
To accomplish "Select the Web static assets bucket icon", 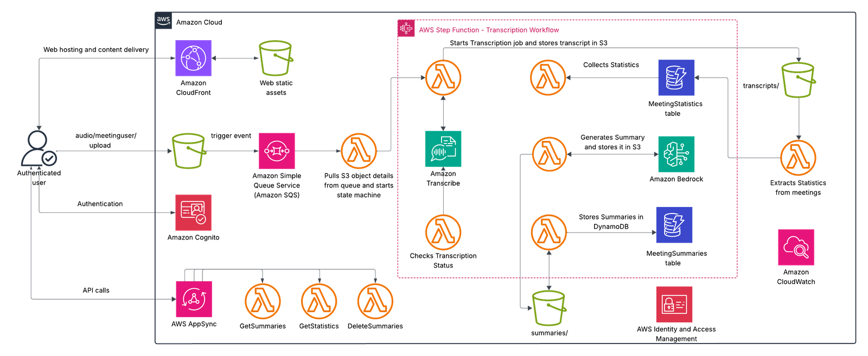I will tap(276, 58).
